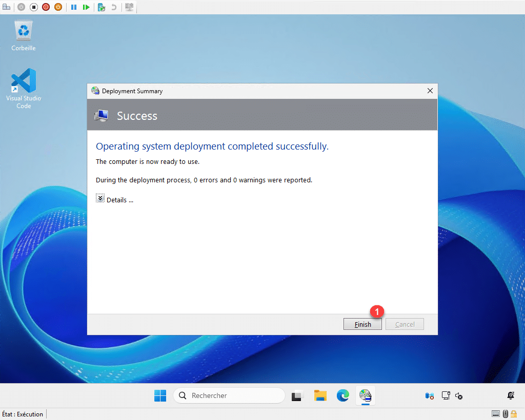Click the green Reset/Start VM icon
The width and height of the screenshot is (525, 420).
86,7
